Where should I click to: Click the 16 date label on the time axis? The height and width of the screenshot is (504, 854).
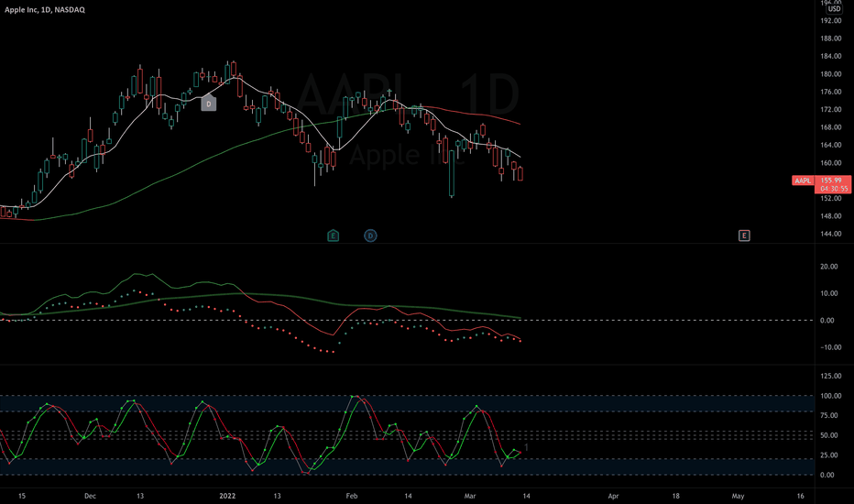[x=801, y=496]
